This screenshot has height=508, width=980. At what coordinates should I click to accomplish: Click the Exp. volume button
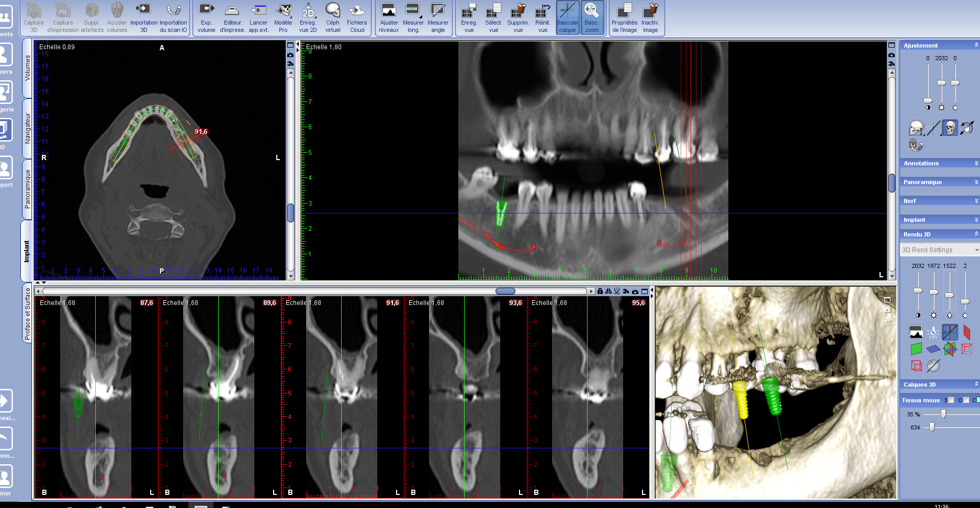click(x=206, y=18)
